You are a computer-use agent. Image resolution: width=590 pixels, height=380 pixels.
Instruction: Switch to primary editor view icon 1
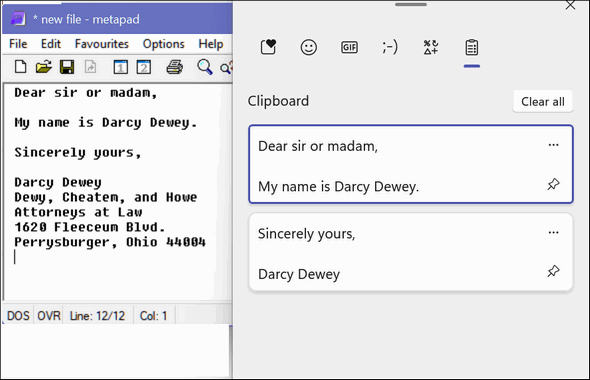121,67
